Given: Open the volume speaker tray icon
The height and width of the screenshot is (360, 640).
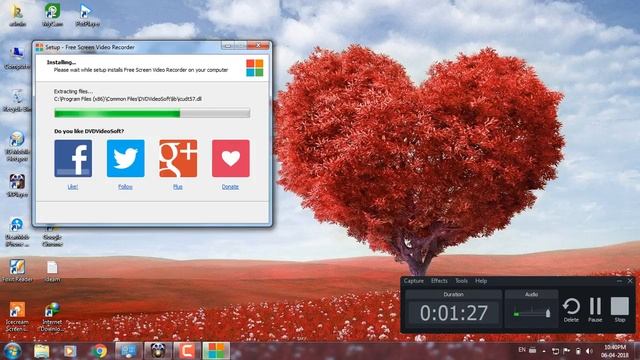Looking at the screenshot, I should point(589,351).
